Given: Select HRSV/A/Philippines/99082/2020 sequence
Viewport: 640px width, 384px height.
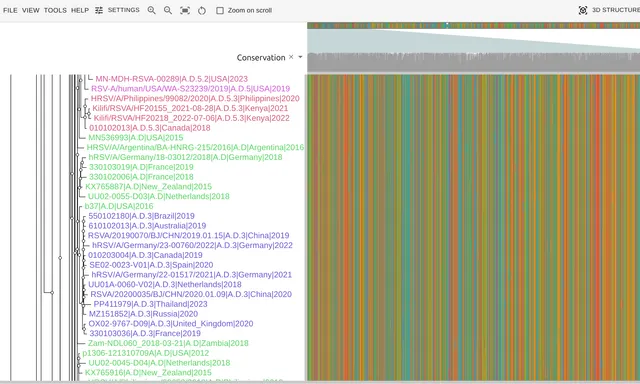Looking at the screenshot, I should (195, 98).
